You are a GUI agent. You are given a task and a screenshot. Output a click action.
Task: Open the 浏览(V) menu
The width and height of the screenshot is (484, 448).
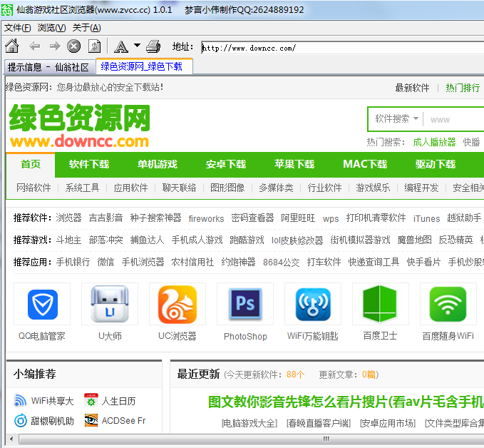pos(51,28)
